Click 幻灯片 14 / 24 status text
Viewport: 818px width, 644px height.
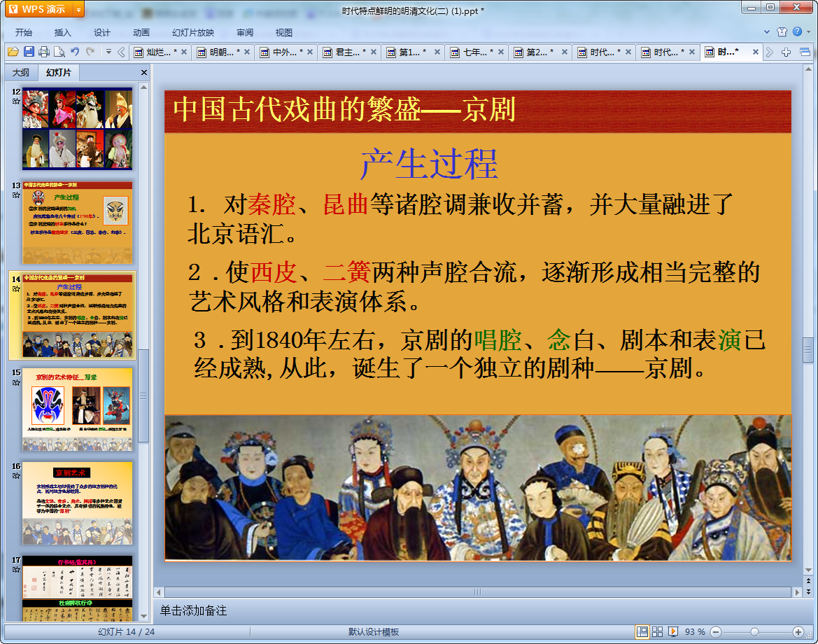click(x=126, y=632)
